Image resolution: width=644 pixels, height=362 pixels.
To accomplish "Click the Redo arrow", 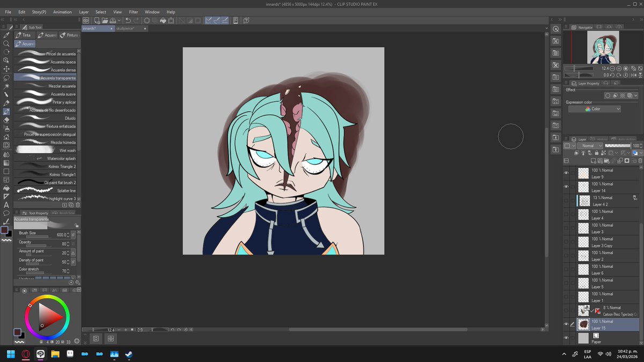I will click(137, 20).
